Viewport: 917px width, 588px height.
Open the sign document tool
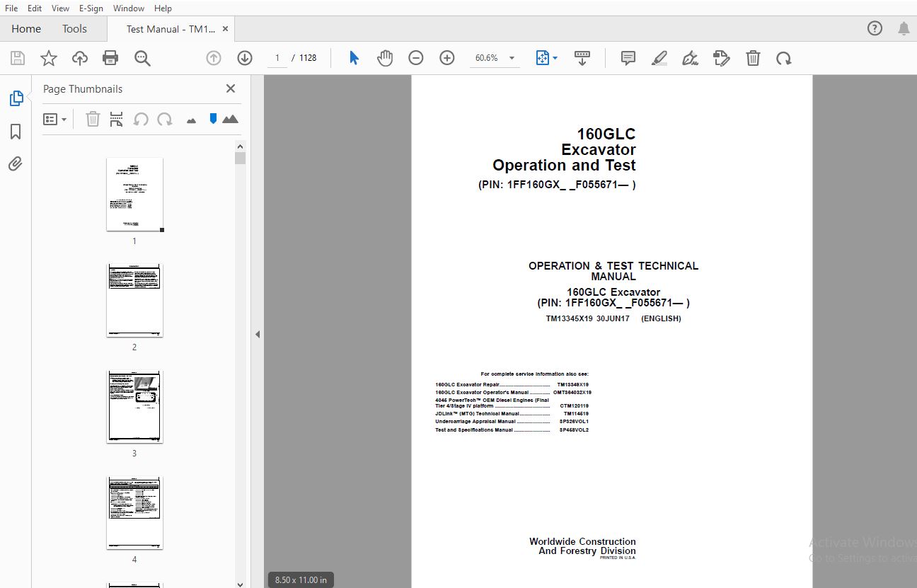tap(690, 58)
